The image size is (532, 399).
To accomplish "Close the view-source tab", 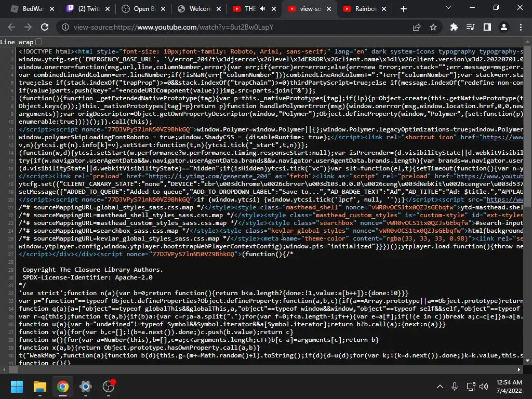I will click(329, 9).
